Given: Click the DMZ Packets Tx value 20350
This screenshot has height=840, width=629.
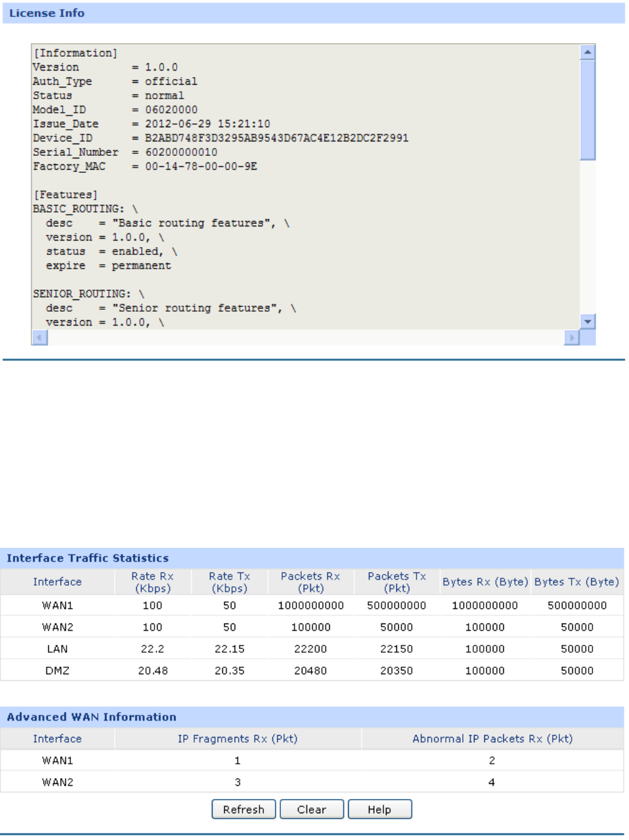Looking at the screenshot, I should coord(396,670).
